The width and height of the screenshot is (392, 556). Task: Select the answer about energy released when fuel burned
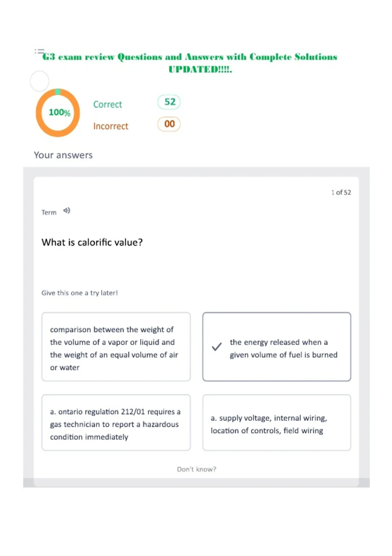277,347
